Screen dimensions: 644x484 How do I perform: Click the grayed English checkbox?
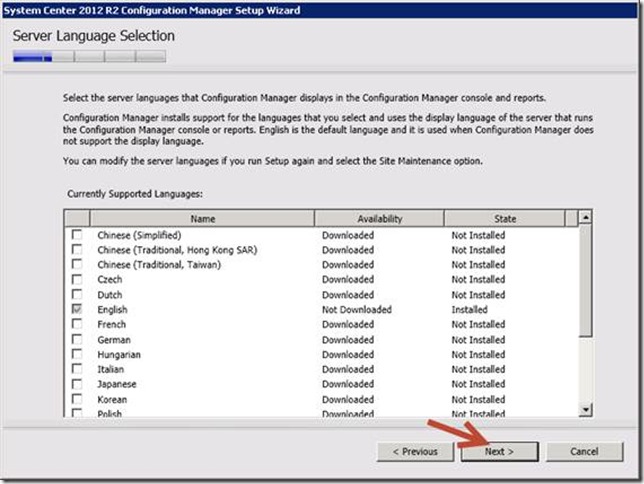77,310
